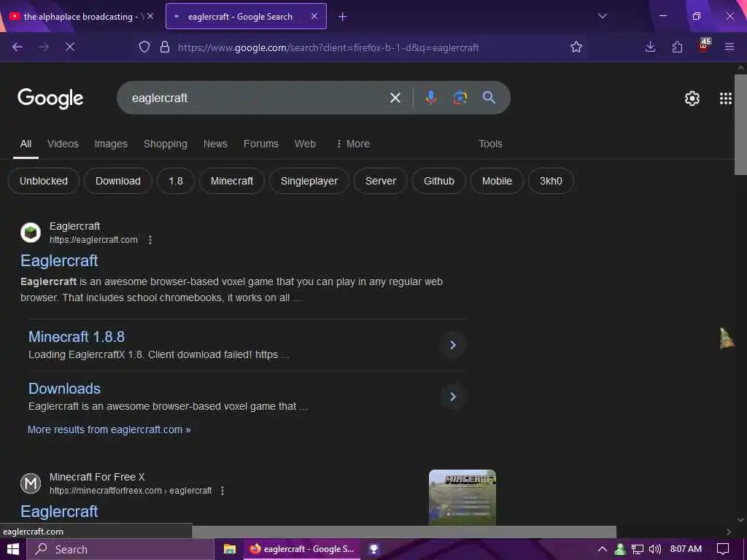Open the Minecraft 1.8.8 sitelink

point(77,337)
